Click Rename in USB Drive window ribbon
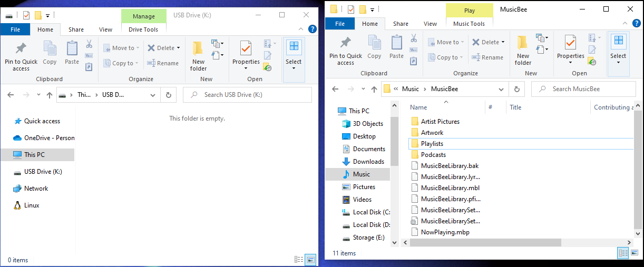 163,63
